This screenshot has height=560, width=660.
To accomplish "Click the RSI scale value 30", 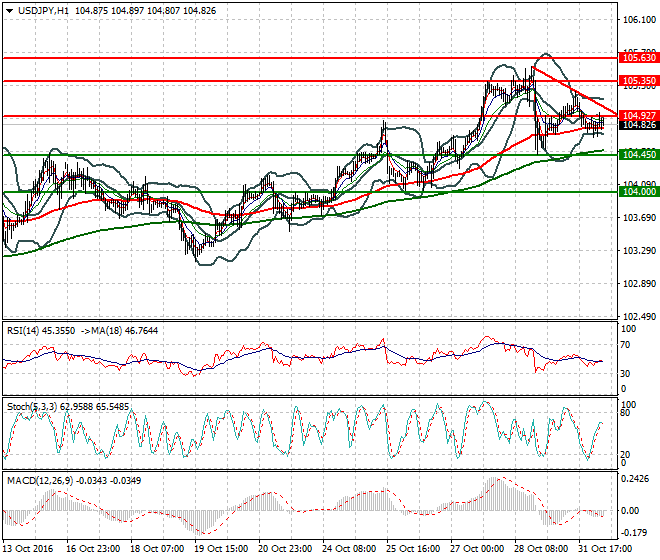I will 625,373.
